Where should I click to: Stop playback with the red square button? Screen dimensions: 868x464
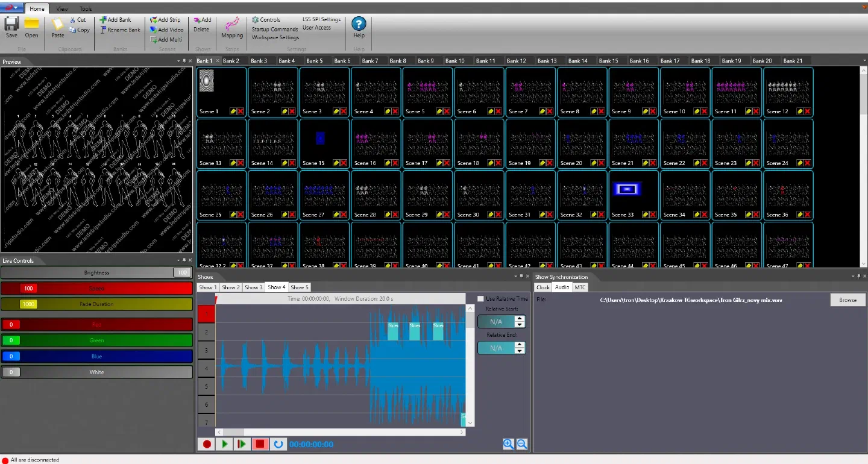260,444
